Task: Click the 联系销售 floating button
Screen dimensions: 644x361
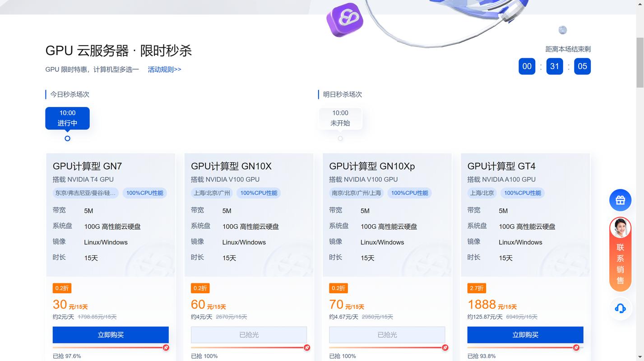Action: [x=620, y=254]
